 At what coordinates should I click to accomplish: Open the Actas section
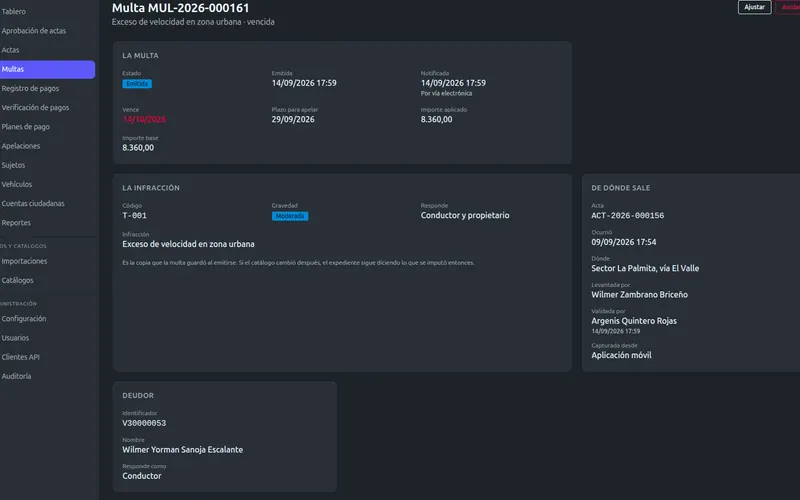(10, 50)
